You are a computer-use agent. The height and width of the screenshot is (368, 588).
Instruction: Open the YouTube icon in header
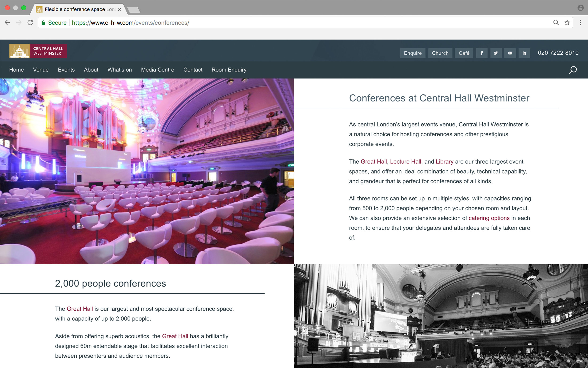pos(510,53)
